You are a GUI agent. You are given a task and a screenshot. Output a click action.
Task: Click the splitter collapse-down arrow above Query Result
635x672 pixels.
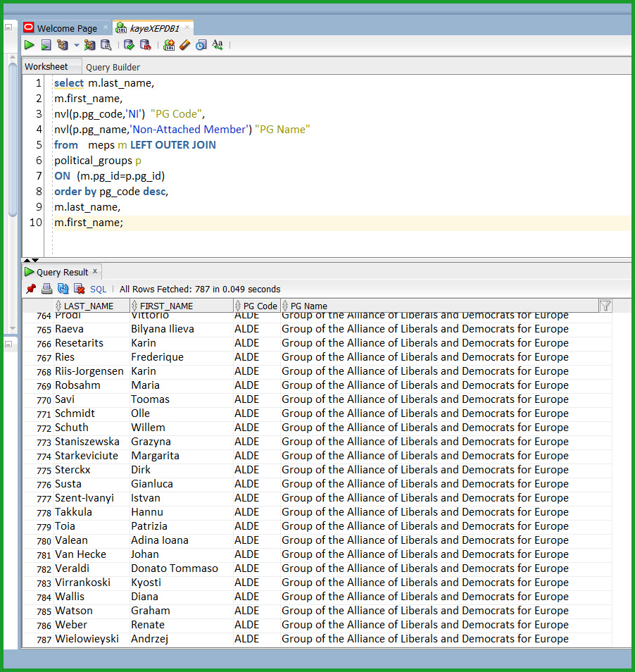(35, 260)
